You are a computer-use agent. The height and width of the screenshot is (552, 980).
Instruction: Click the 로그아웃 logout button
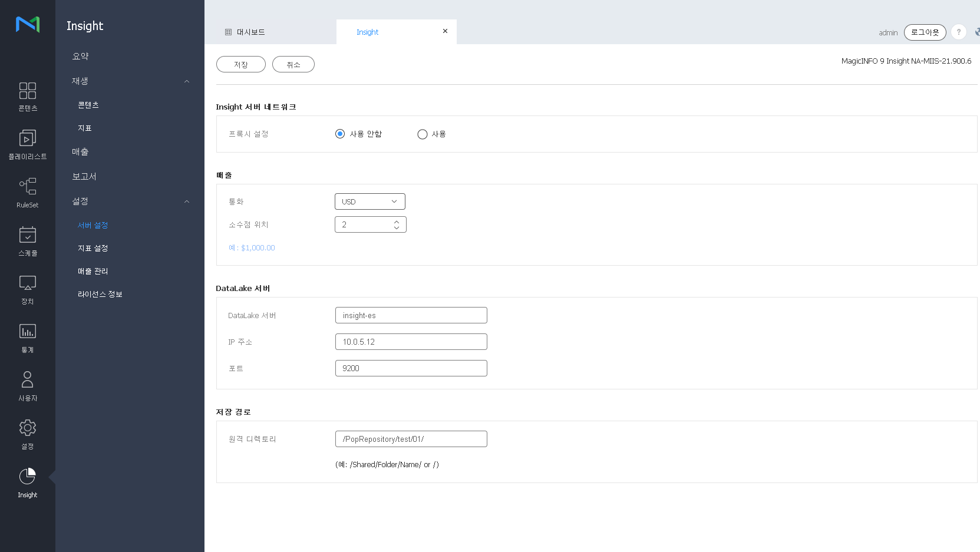(x=925, y=32)
